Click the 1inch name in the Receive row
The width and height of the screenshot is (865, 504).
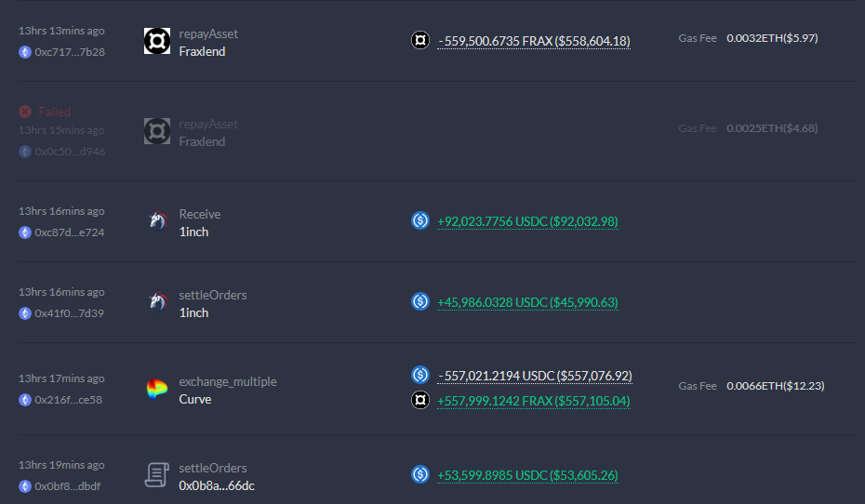(193, 232)
